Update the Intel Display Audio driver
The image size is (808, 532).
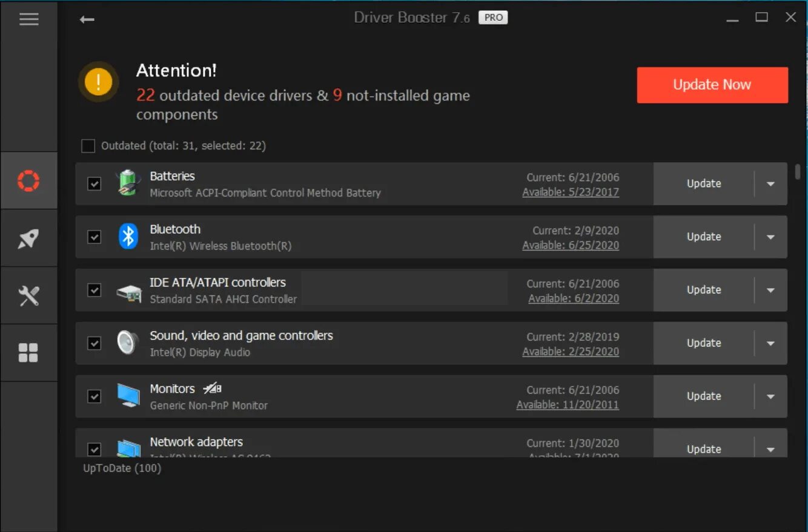[704, 343]
